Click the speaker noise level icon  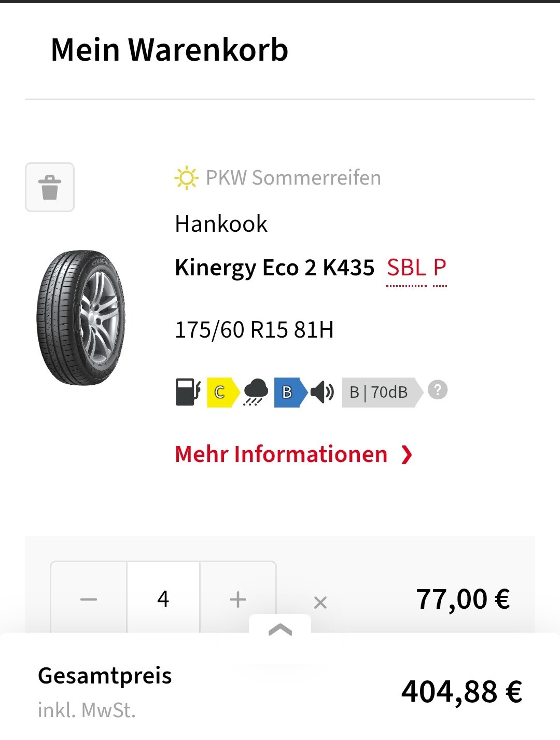[x=323, y=392]
